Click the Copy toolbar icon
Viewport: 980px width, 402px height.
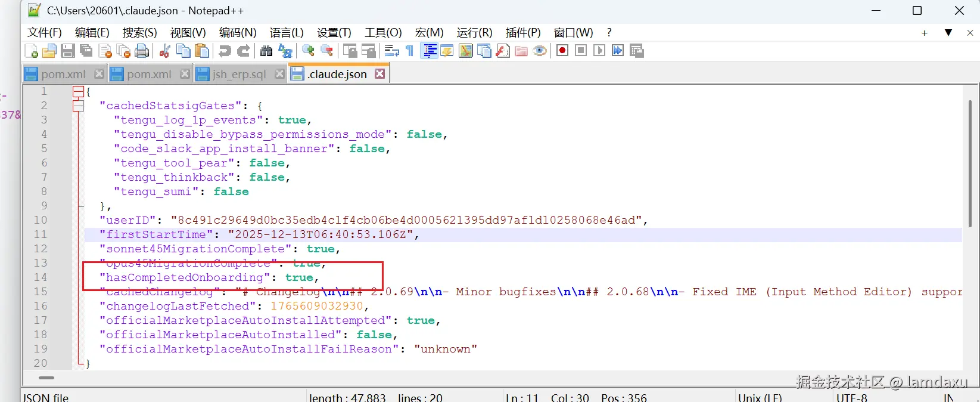(183, 51)
